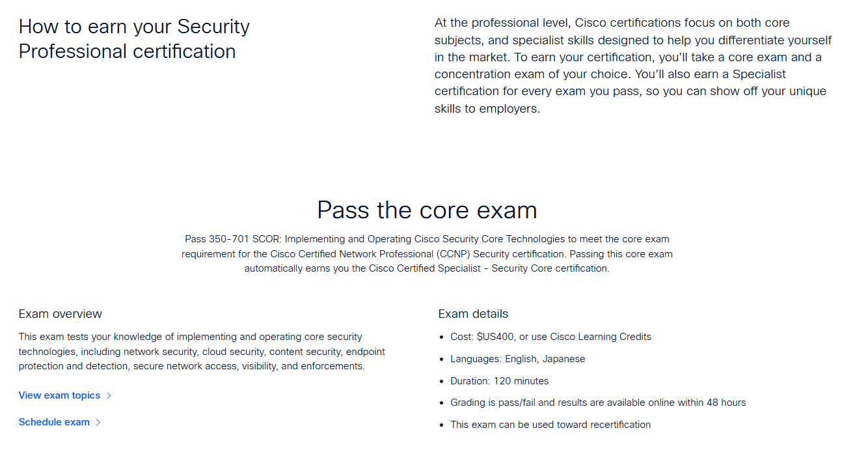Click the exam overview description paragraph
The image size is (868, 454).
pyautogui.click(x=202, y=351)
